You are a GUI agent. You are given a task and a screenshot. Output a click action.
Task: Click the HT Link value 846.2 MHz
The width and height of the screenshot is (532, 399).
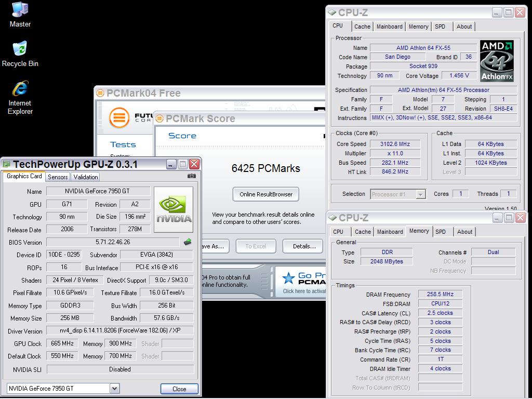(x=395, y=171)
